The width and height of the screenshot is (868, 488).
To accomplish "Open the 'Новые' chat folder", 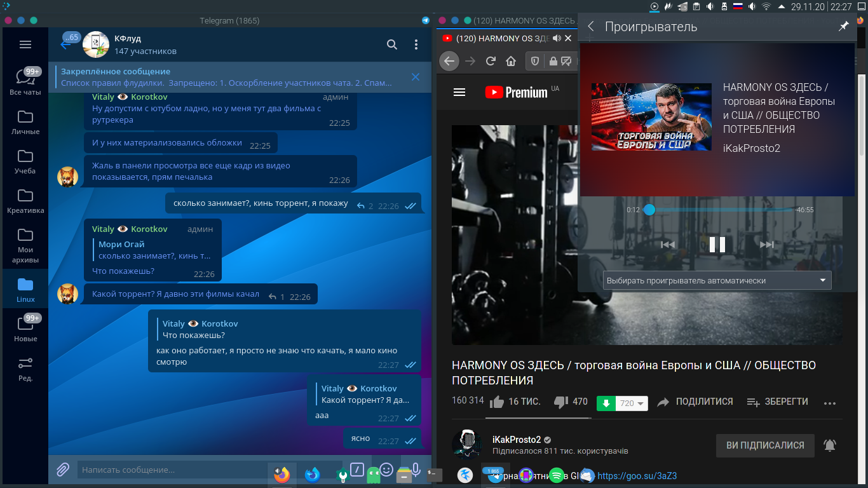I will click(25, 329).
